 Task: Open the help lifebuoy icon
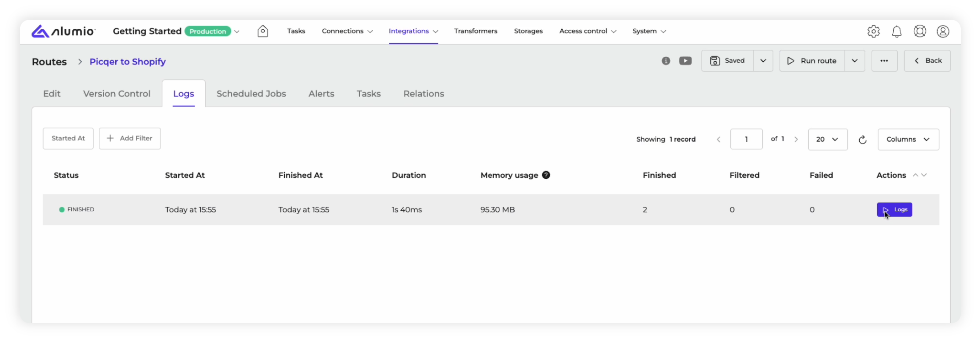[920, 31]
